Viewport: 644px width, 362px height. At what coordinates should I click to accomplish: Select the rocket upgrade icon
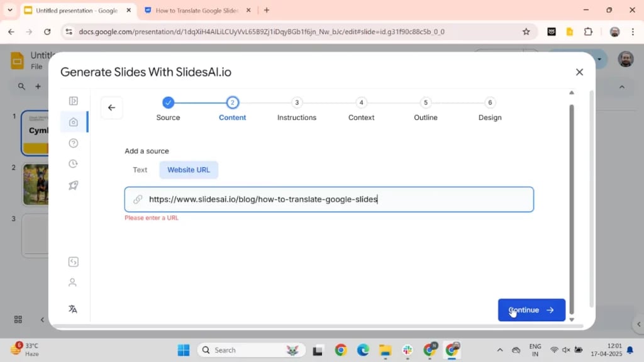(74, 185)
